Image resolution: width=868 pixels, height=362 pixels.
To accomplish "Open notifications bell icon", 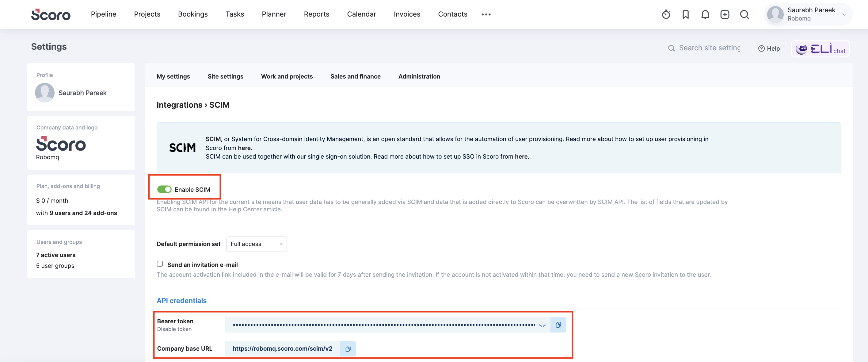I will (705, 14).
